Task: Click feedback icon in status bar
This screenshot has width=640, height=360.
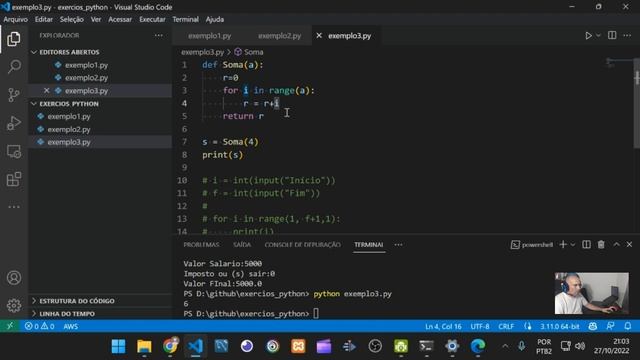Action: point(610,326)
